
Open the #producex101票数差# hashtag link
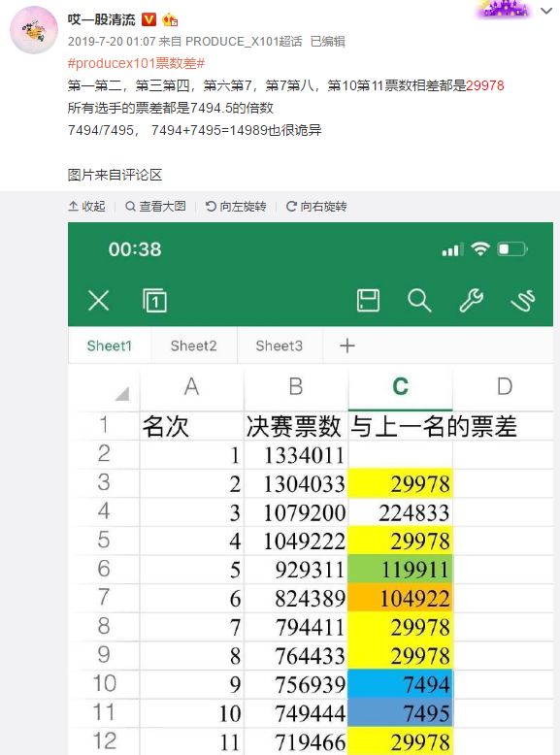(x=136, y=63)
